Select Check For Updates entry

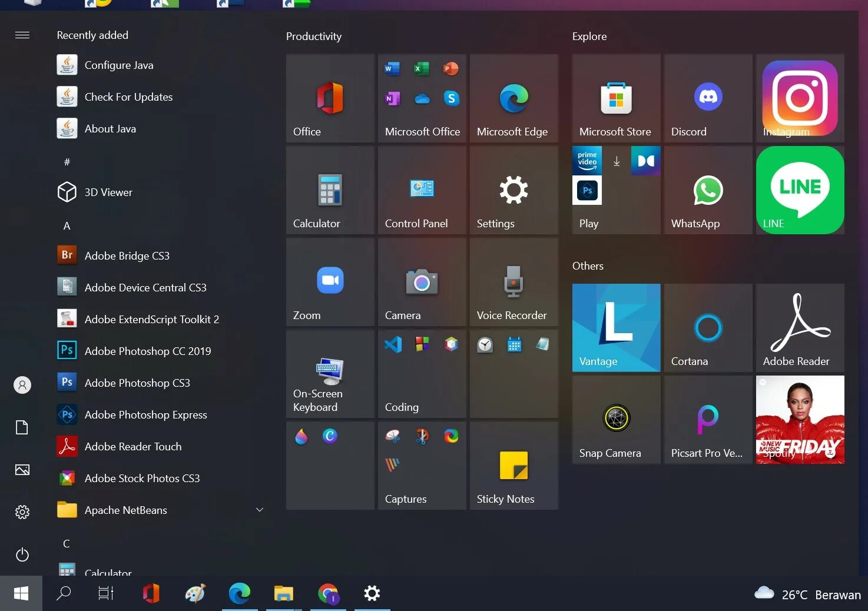pyautogui.click(x=160, y=97)
